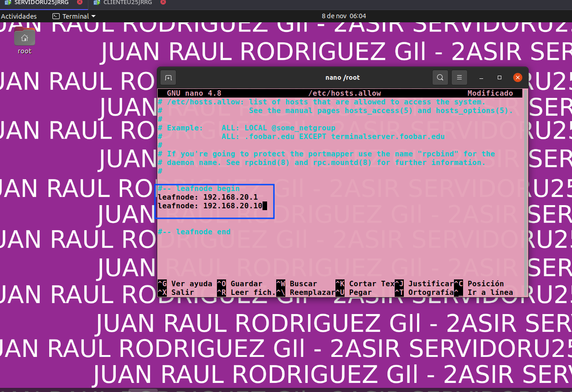This screenshot has height=392, width=572.
Task: Click the '^T Ortografía' shortcut text
Action: coord(424,293)
